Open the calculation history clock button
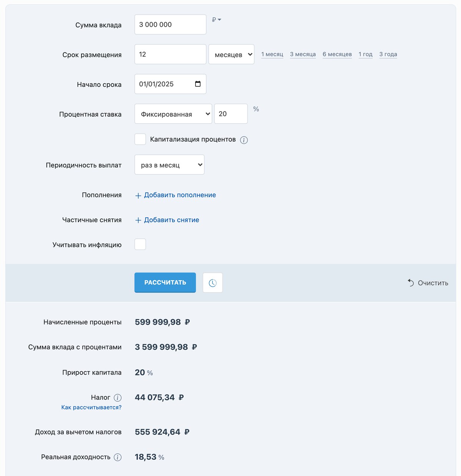This screenshot has width=461, height=476. (213, 283)
